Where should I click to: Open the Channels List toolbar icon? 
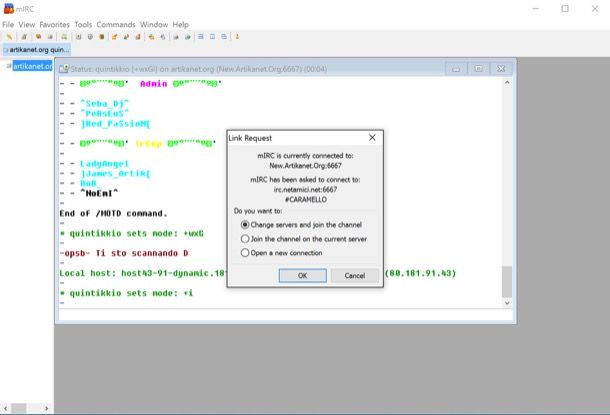(50, 37)
